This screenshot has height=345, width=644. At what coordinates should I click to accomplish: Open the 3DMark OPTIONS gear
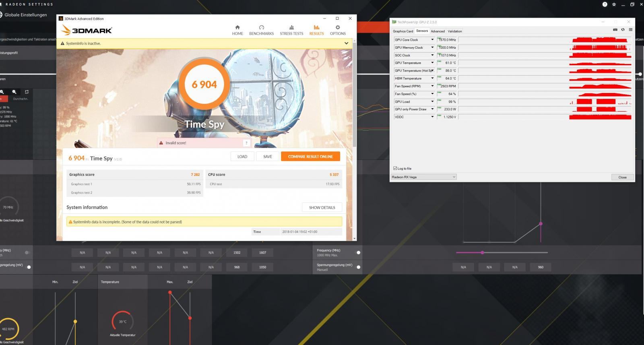[x=338, y=30]
